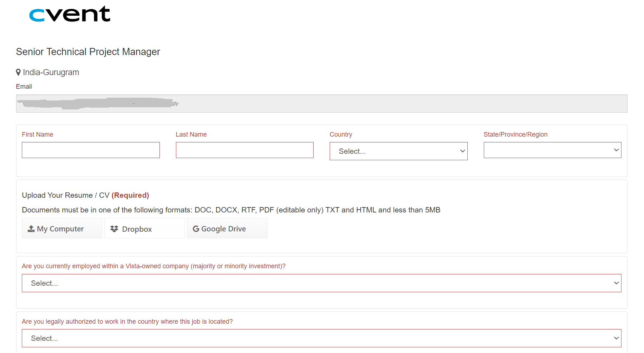Click the Google G icon
644x353 pixels.
196,229
